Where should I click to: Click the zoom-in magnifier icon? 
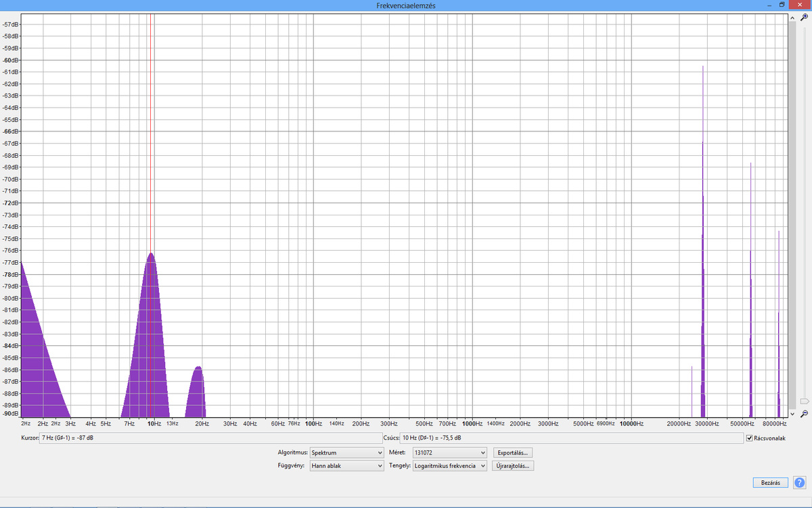(804, 18)
